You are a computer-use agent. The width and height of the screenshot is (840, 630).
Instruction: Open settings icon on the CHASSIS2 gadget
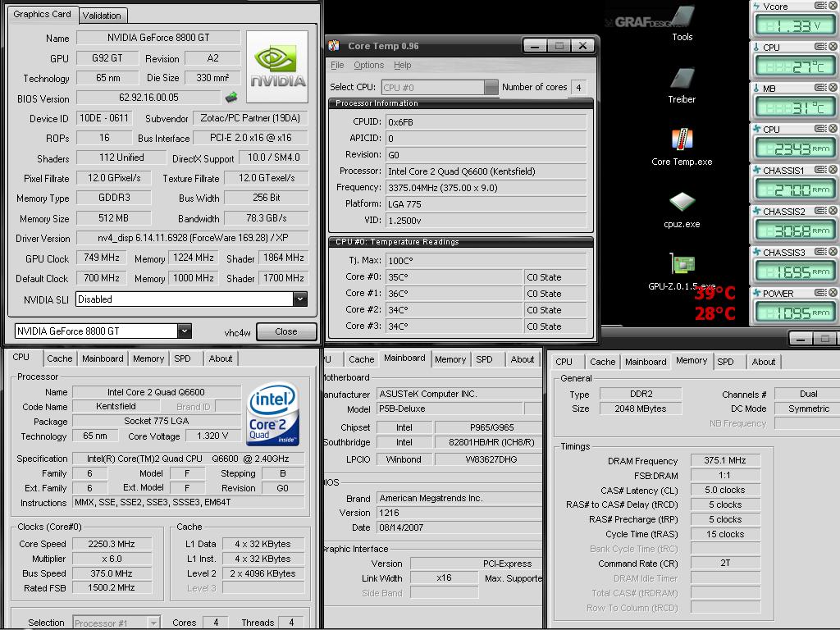click(x=820, y=211)
